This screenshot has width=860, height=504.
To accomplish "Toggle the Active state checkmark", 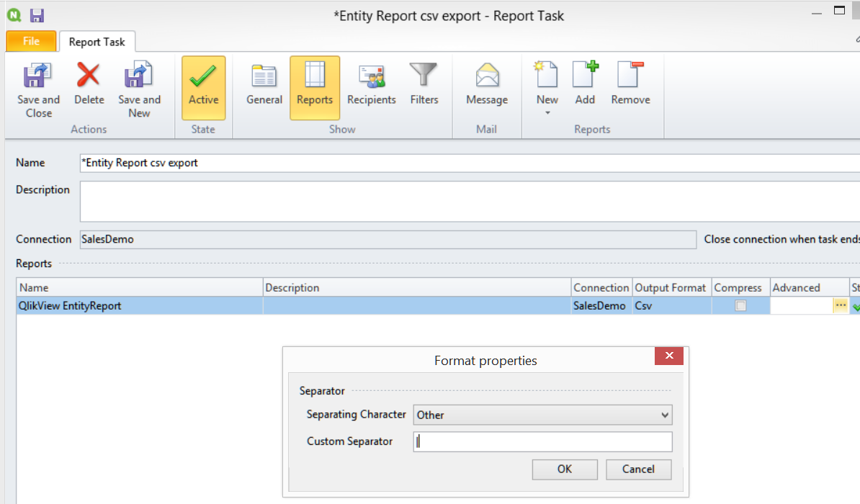I will [204, 88].
